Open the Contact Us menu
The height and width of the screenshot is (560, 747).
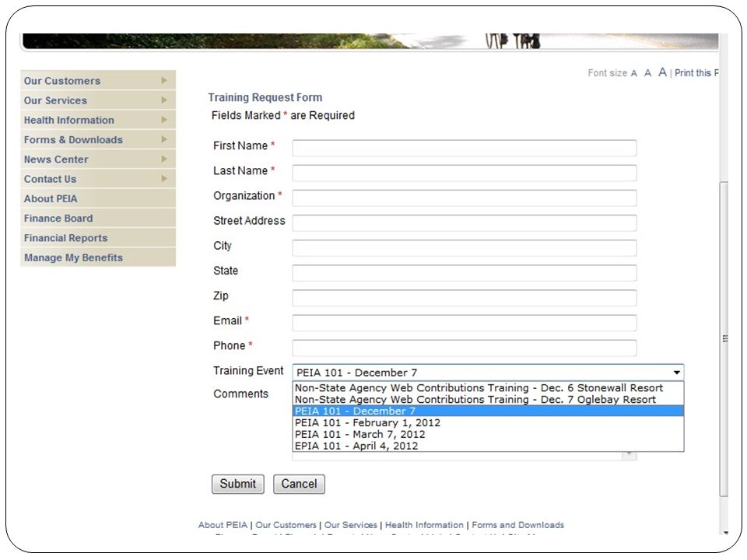coord(98,179)
